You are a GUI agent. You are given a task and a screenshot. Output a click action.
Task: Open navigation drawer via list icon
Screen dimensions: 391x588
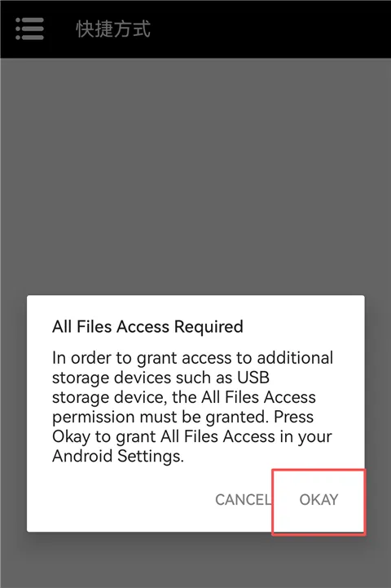pyautogui.click(x=29, y=29)
